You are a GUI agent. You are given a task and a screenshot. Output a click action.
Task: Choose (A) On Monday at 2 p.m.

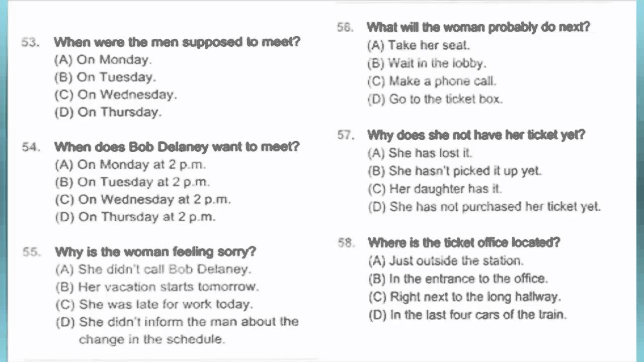click(x=130, y=164)
